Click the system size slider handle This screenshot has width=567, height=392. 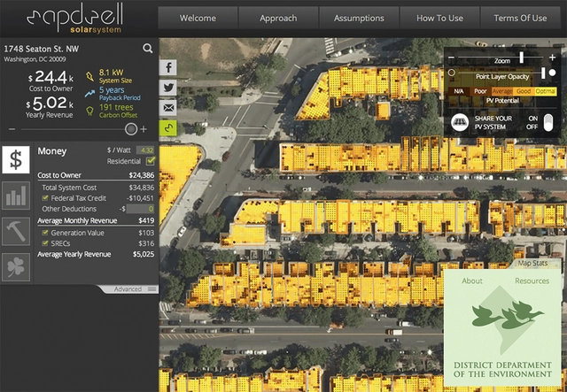tap(131, 129)
